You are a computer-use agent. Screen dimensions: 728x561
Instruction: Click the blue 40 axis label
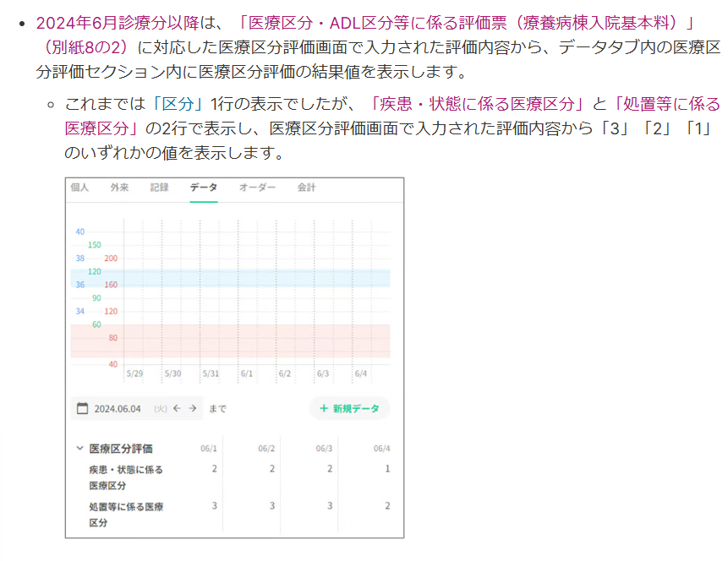79,231
